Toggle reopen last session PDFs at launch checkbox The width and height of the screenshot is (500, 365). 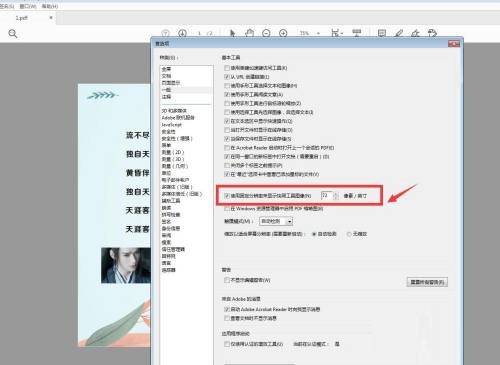click(x=227, y=148)
